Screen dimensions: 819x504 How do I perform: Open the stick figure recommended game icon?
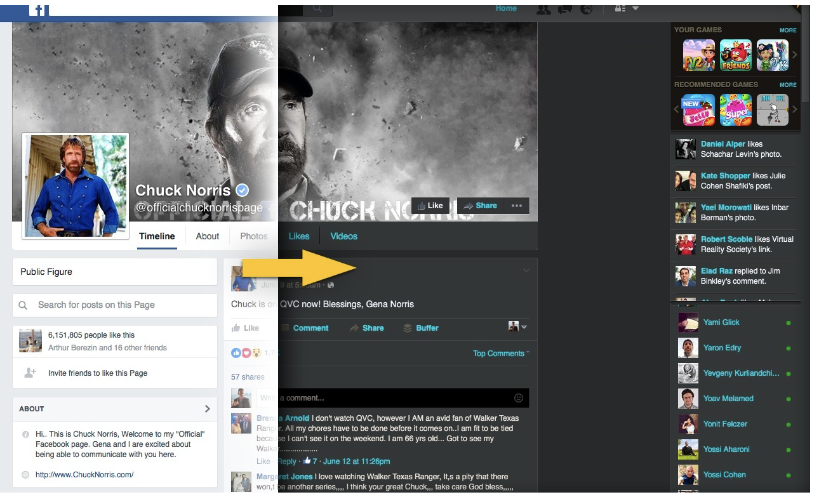pyautogui.click(x=773, y=110)
